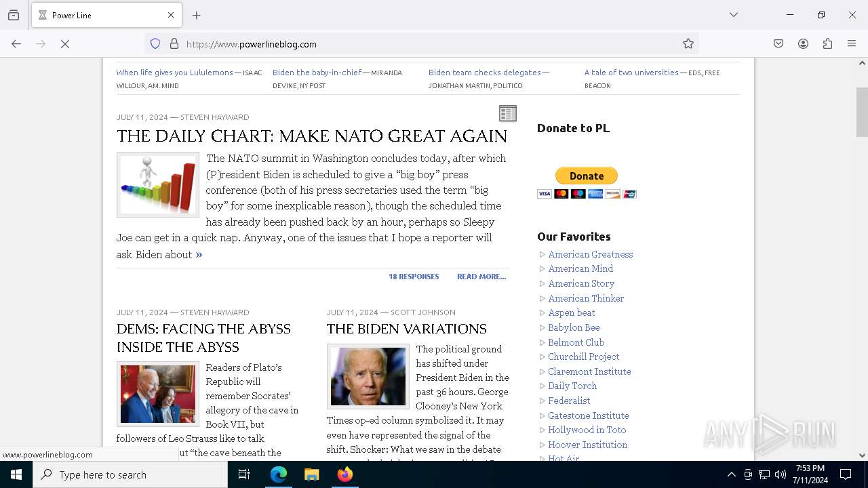The width and height of the screenshot is (868, 488).
Task: Click the page vertical scrollbar thumb
Action: click(862, 112)
